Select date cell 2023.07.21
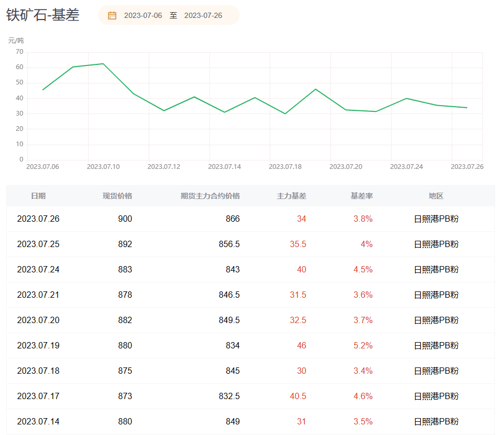Screen dimensions: 504x435 pyautogui.click(x=38, y=295)
